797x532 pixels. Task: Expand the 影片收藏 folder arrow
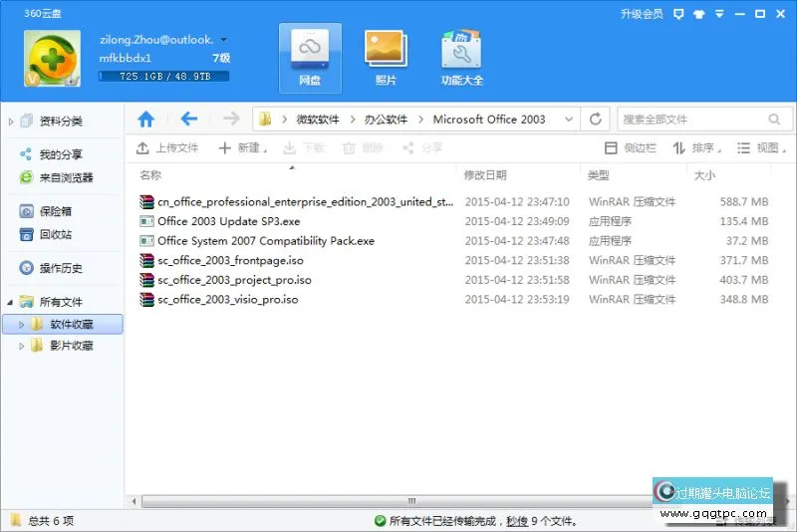(x=21, y=346)
